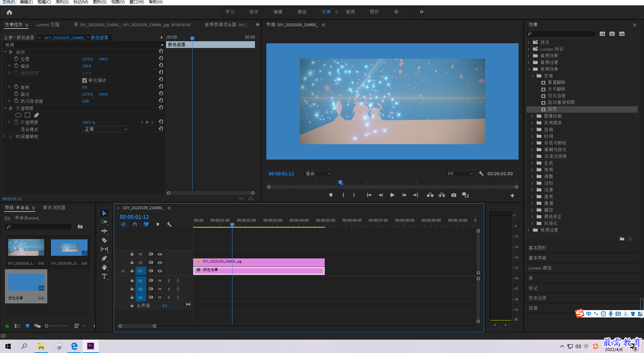The width and height of the screenshot is (644, 353).
Task: Expand the presets folder in effects
Action: pos(529,42)
